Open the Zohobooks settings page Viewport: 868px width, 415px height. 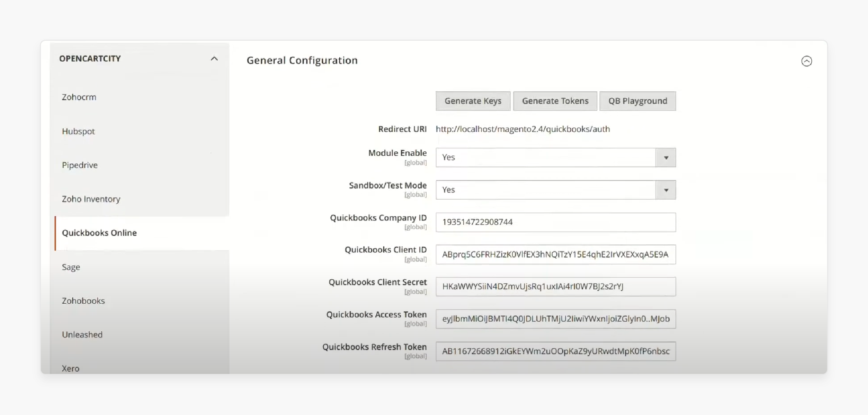tap(83, 301)
